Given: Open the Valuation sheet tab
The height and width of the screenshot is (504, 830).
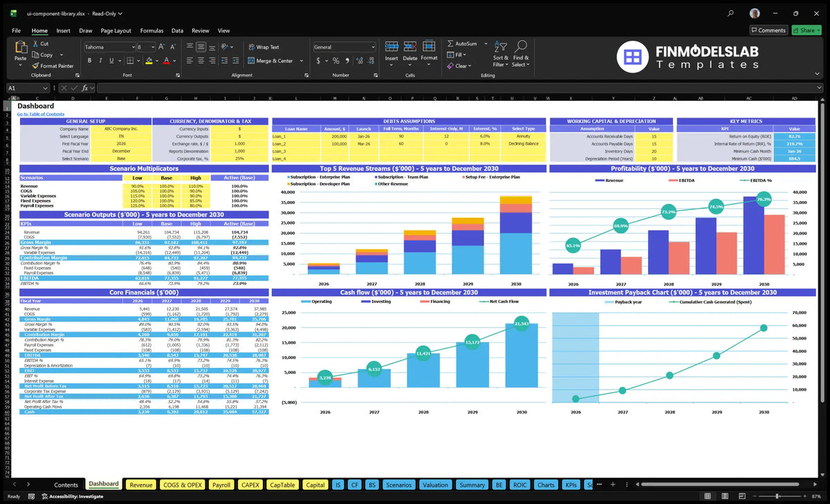Looking at the screenshot, I should [435, 485].
